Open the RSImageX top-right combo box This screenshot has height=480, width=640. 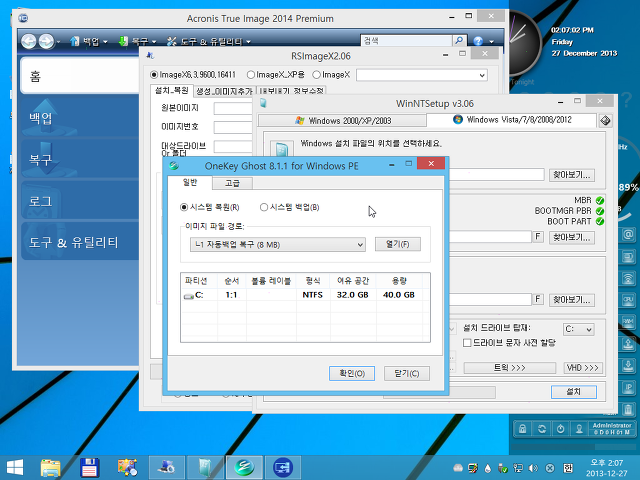(x=422, y=75)
